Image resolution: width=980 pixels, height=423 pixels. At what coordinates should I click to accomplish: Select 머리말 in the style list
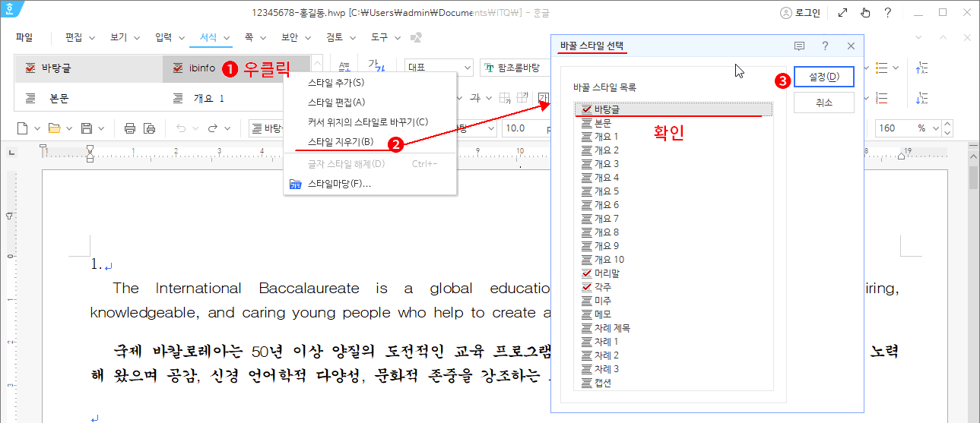[674, 273]
